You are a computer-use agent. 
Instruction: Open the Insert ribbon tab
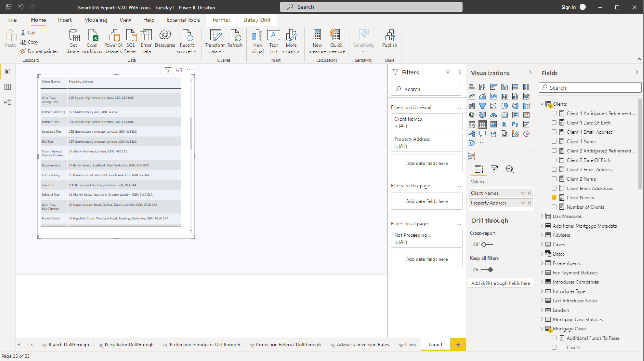point(65,20)
